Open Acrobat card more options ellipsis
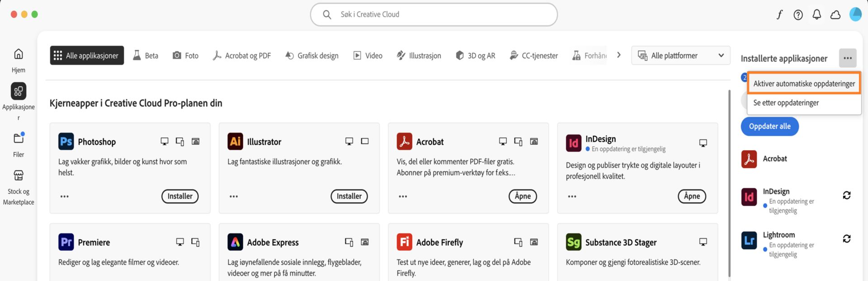This screenshot has height=281, width=868. click(x=403, y=196)
